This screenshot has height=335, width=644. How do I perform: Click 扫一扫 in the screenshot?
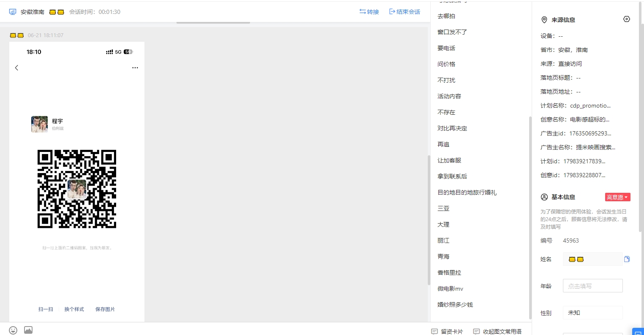pyautogui.click(x=46, y=309)
